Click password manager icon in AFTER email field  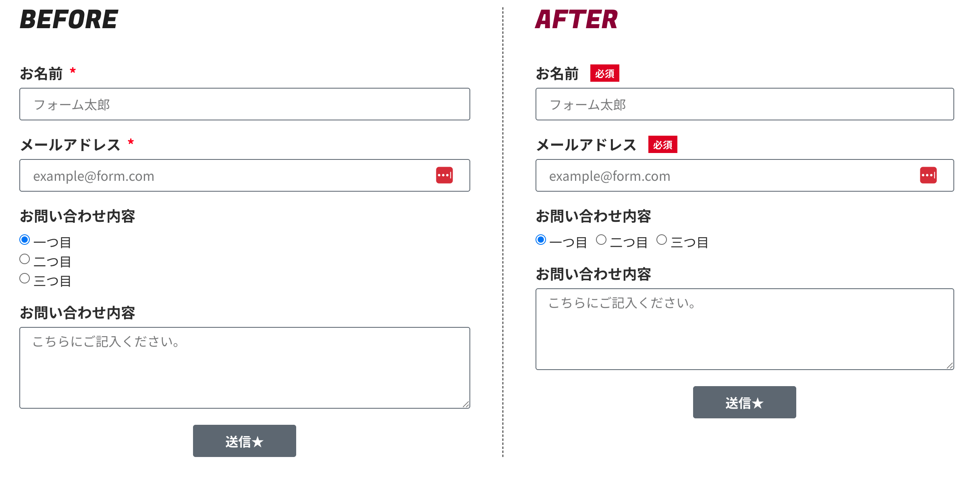pyautogui.click(x=928, y=176)
